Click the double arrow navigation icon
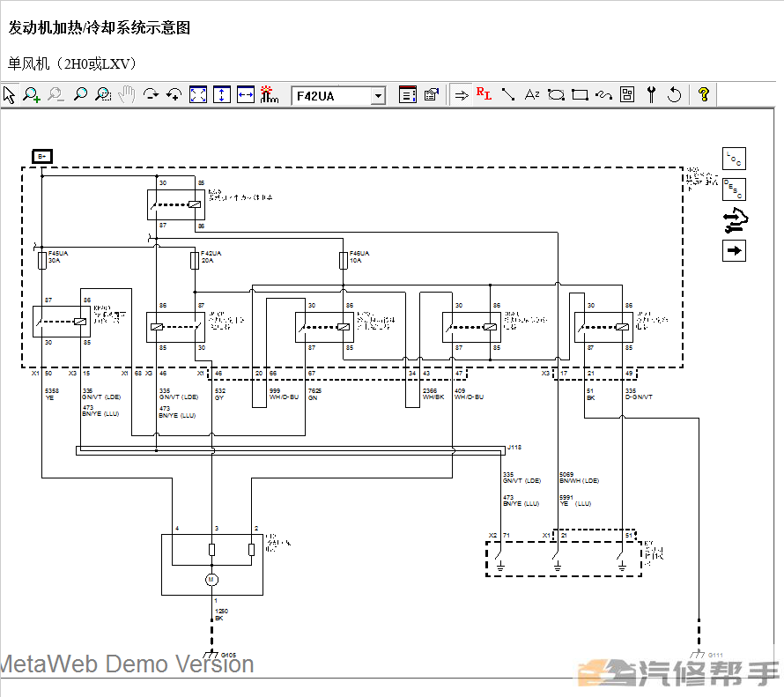784x697 pixels. click(x=735, y=220)
